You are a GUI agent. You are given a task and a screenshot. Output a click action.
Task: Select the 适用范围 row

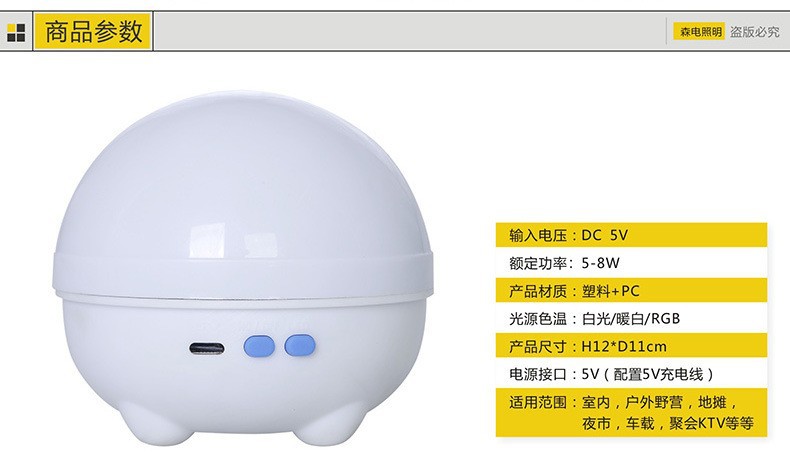631,413
